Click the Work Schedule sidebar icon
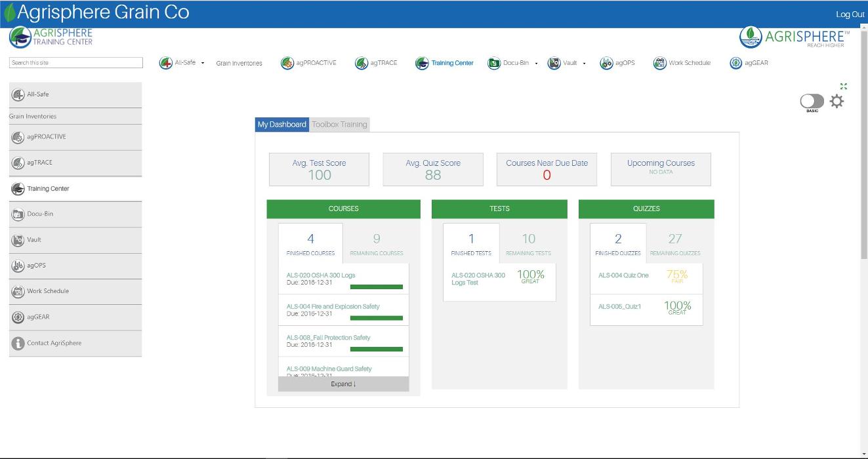Screen dimensions: 868x459 pos(18,292)
